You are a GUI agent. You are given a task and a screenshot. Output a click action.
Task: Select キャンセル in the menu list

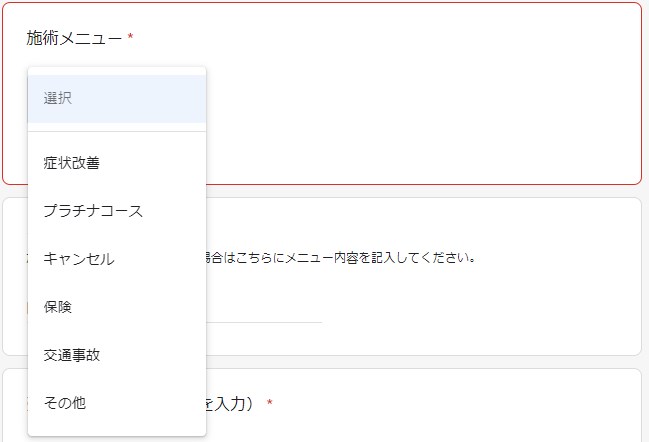pyautogui.click(x=79, y=259)
